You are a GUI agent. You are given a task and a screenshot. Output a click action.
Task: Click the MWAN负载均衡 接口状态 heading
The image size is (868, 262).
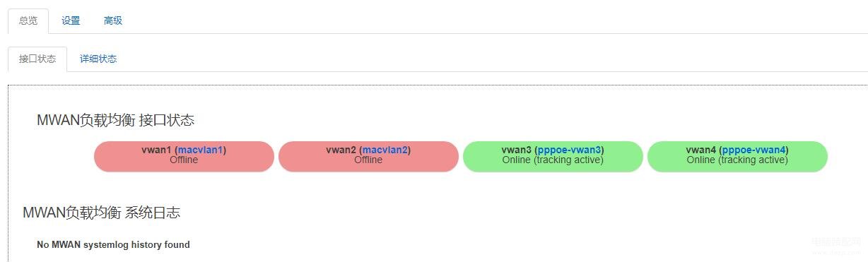[115, 120]
